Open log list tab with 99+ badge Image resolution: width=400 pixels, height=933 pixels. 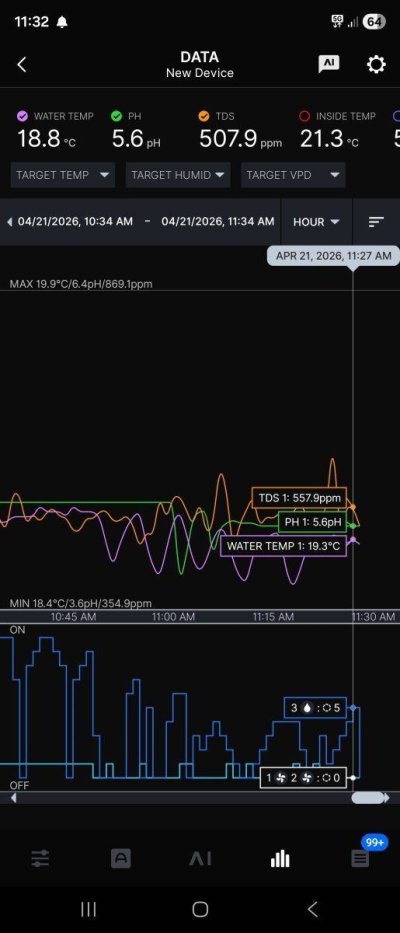click(x=360, y=858)
